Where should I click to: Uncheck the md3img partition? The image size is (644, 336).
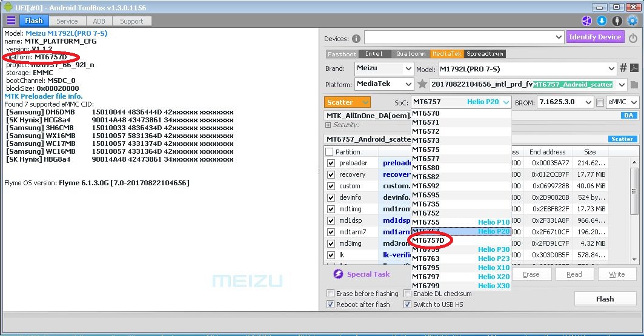pyautogui.click(x=331, y=244)
